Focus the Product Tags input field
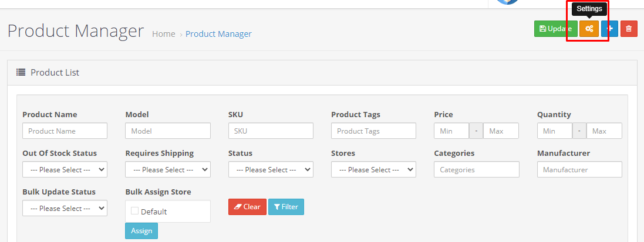 [x=374, y=131]
